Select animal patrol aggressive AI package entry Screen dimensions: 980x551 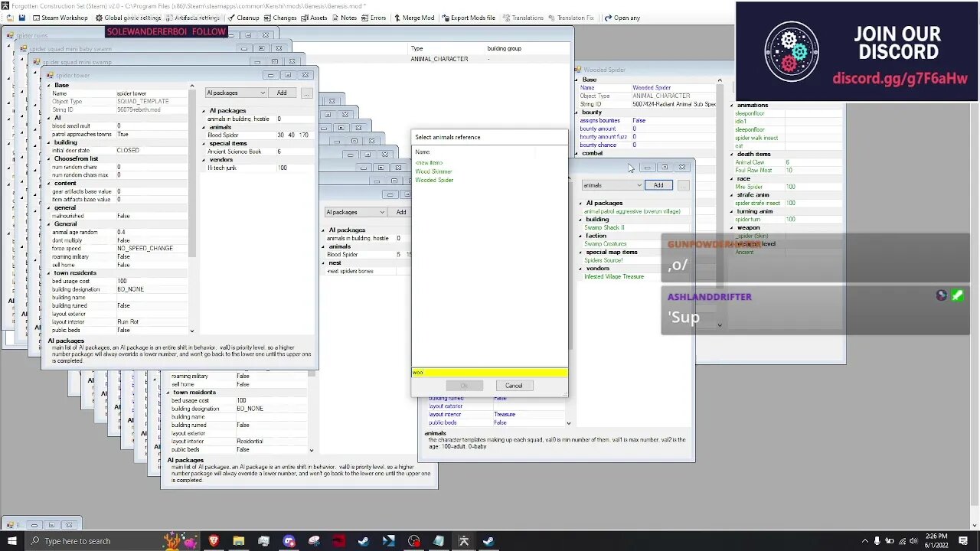(x=632, y=211)
